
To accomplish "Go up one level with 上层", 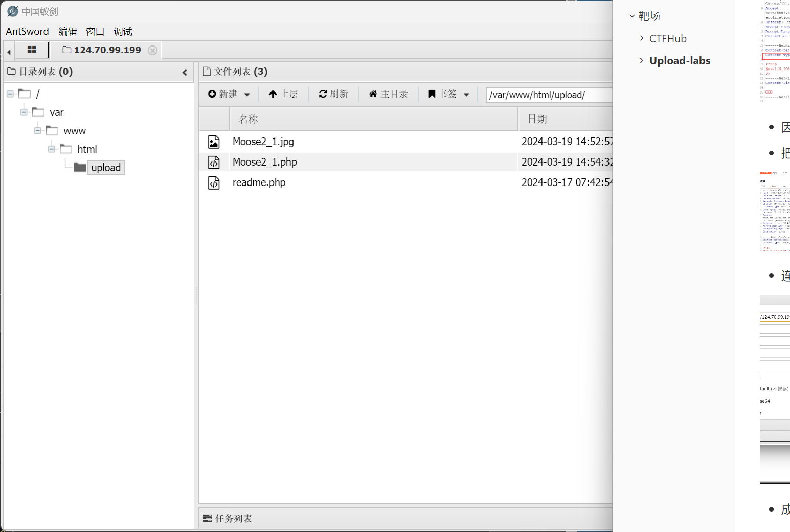I will pyautogui.click(x=283, y=94).
